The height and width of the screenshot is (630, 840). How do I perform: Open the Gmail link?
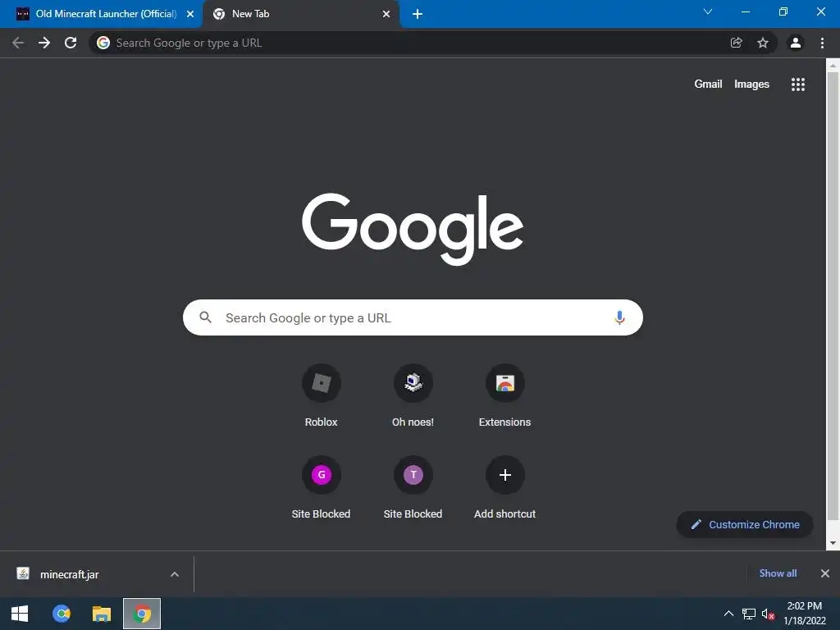click(x=708, y=84)
